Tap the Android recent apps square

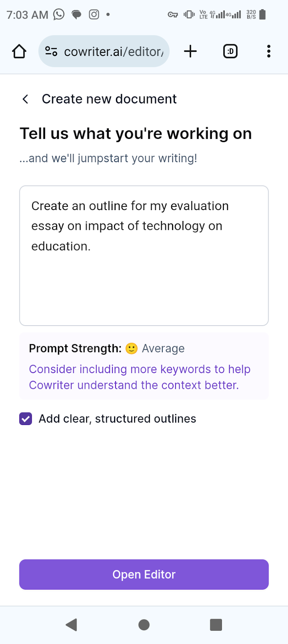coord(216,625)
